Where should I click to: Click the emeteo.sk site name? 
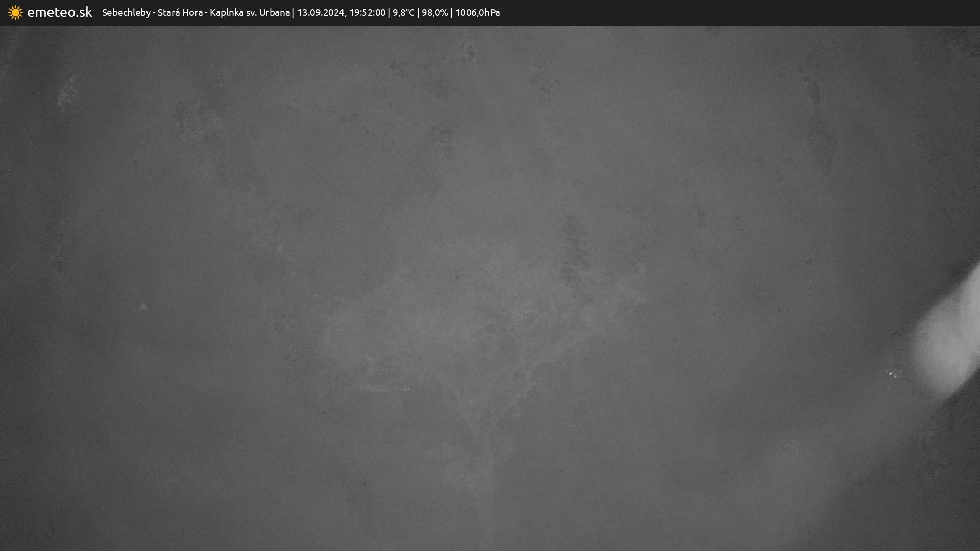pyautogui.click(x=60, y=13)
